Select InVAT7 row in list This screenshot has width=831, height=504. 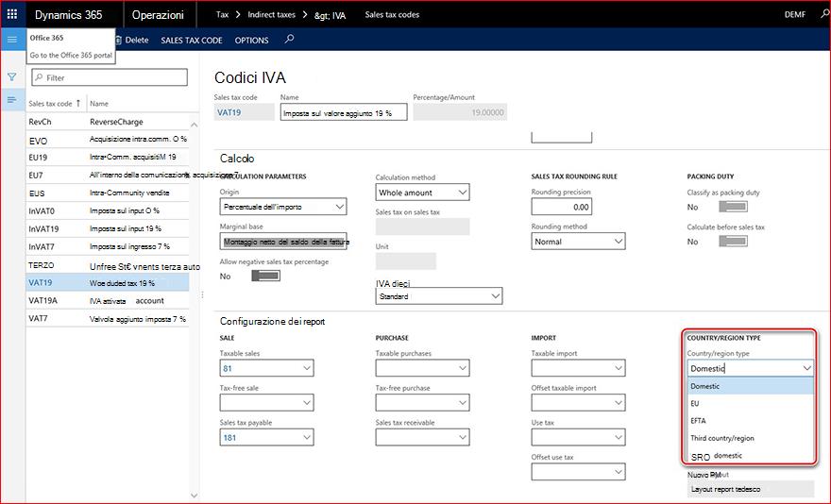(108, 246)
